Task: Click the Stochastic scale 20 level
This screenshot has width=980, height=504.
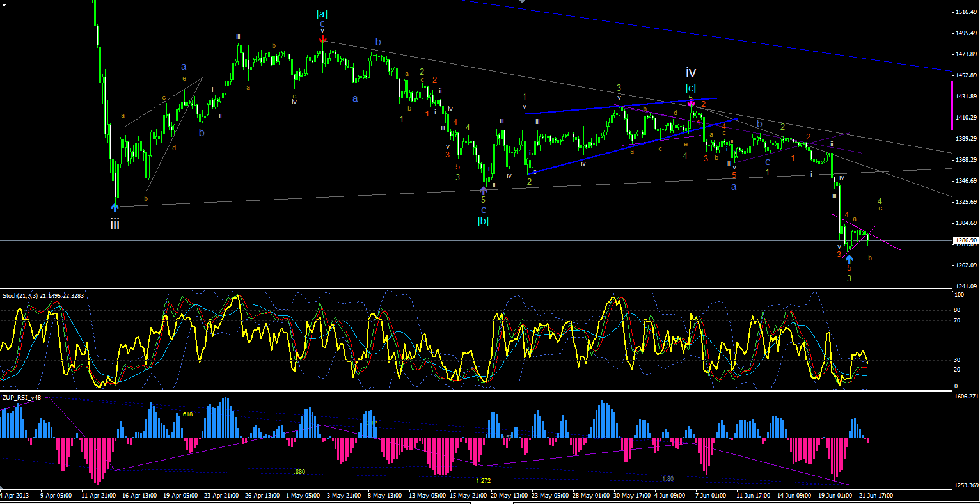Action: pyautogui.click(x=957, y=369)
